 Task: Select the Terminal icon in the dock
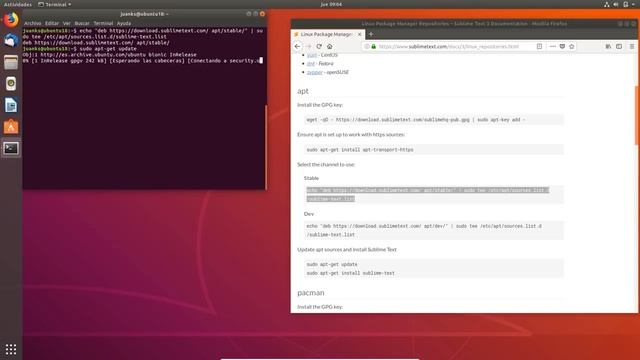pyautogui.click(x=11, y=148)
